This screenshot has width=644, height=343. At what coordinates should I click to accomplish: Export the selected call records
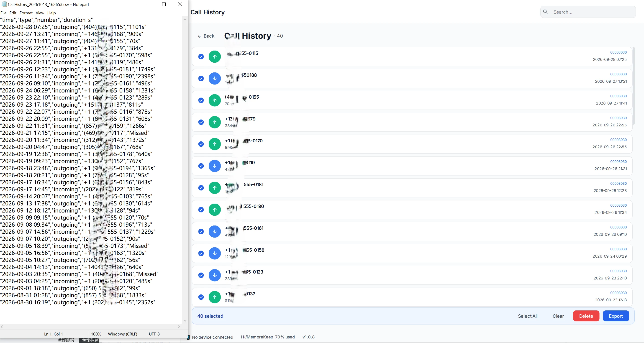pyautogui.click(x=616, y=316)
